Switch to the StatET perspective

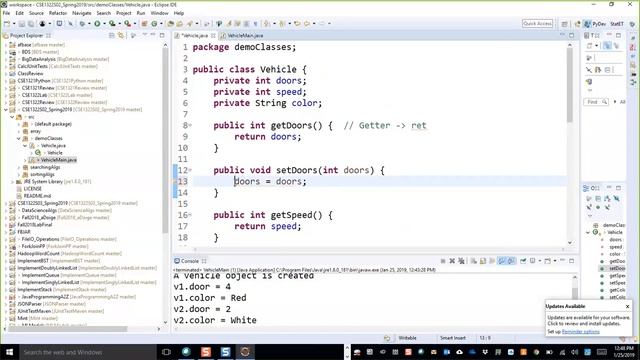[617, 24]
